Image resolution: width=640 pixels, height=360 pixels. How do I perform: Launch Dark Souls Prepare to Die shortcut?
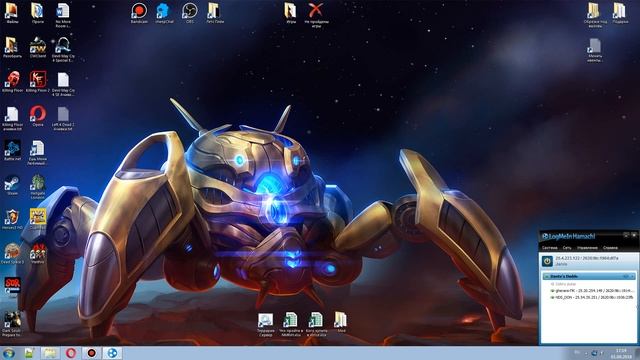point(12,324)
